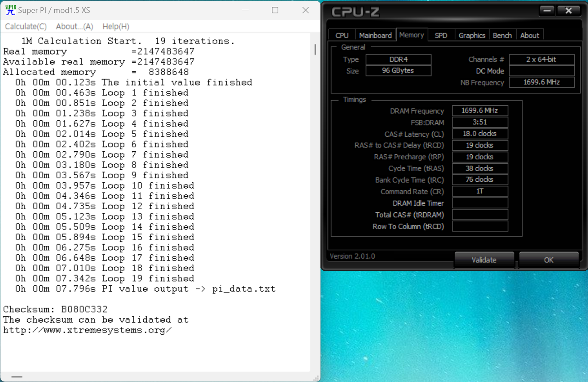Click the memory Type field showing DDR4
Image resolution: width=588 pixels, height=382 pixels.
pyautogui.click(x=398, y=60)
